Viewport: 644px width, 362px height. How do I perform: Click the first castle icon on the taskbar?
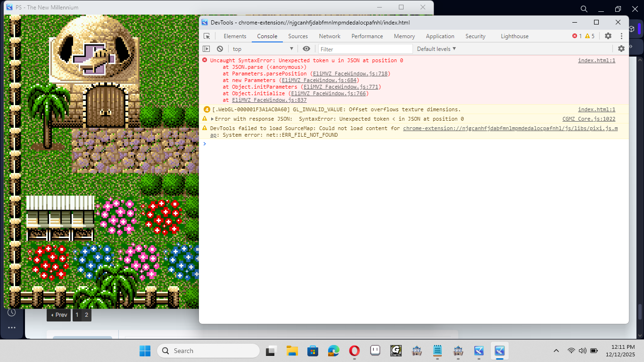pyautogui.click(x=417, y=351)
